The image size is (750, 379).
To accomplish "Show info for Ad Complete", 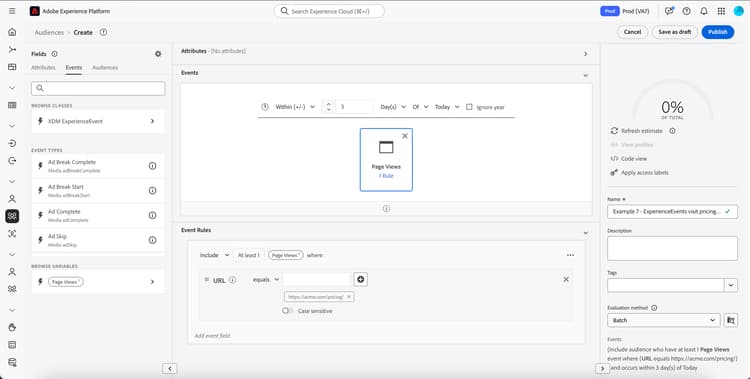I will point(153,215).
